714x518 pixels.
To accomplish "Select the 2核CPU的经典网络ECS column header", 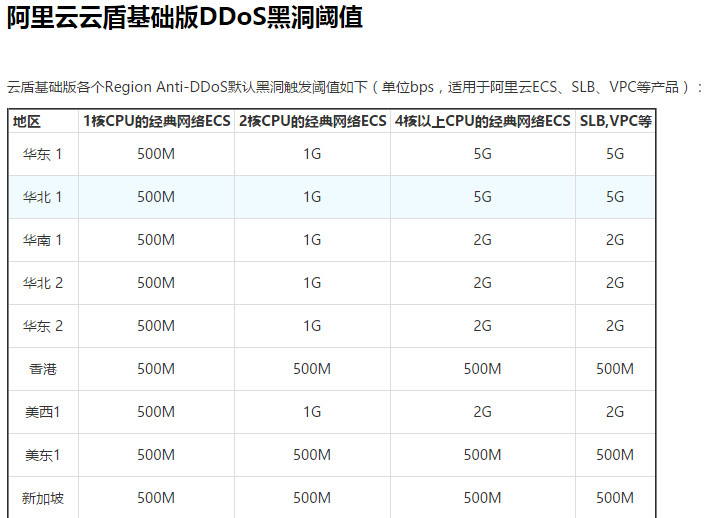I will (x=312, y=121).
